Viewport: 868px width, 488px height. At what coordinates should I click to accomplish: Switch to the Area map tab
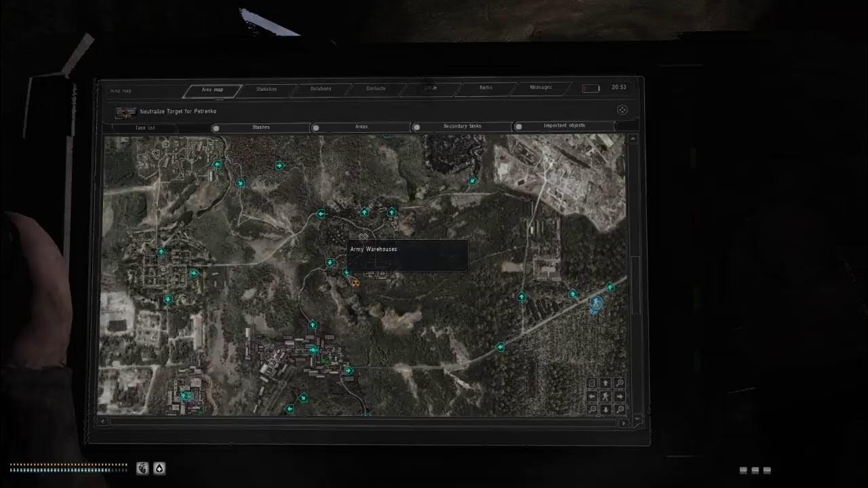(212, 89)
